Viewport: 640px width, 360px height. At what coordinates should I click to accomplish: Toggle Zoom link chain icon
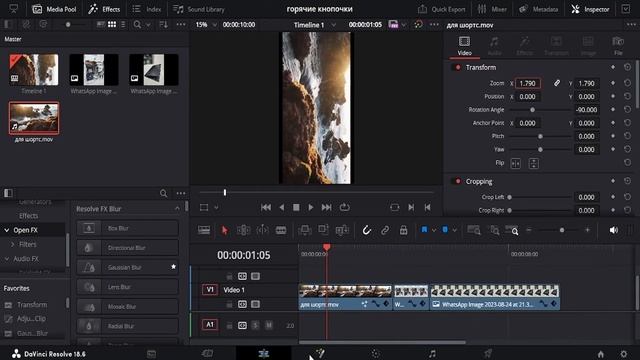[557, 83]
